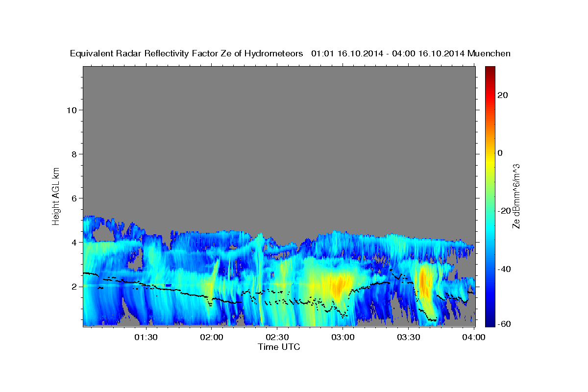Click the chart title 'Equivalent Radar Reflectivity Factor Ze of Hydrometeors'
This screenshot has height=392, width=588.
click(187, 53)
